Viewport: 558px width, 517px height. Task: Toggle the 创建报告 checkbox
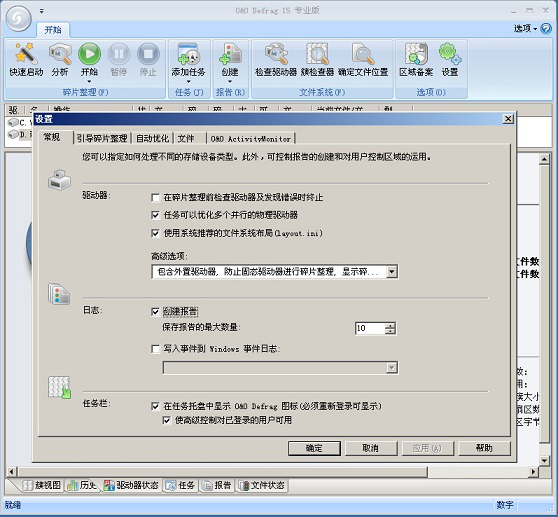tap(155, 312)
